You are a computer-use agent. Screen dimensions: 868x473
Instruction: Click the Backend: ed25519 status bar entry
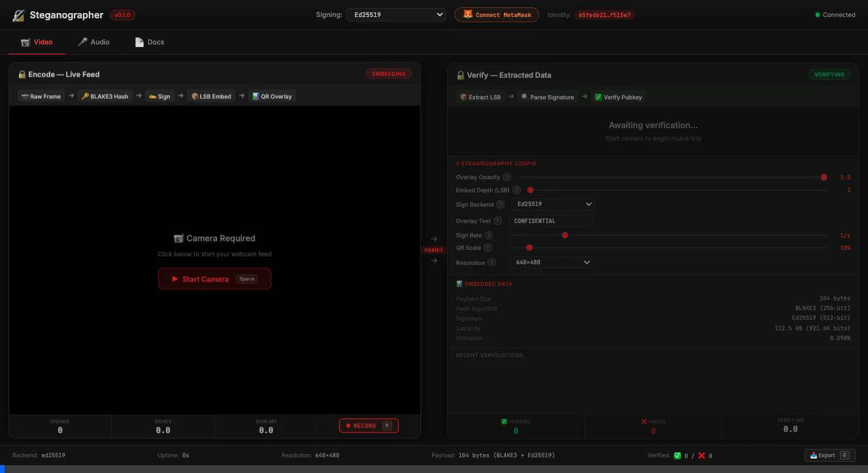tap(39, 455)
